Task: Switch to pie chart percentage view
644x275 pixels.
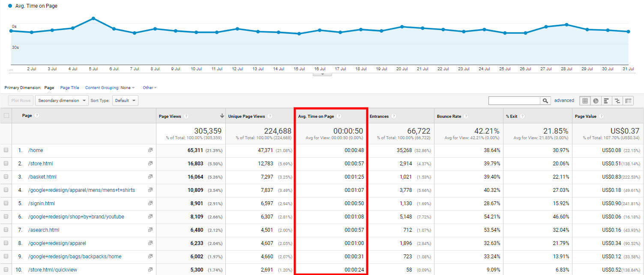Action: pyautogui.click(x=596, y=101)
